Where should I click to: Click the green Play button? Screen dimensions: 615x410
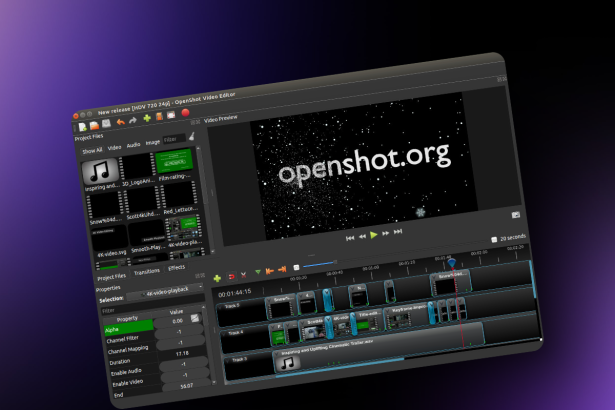click(x=374, y=235)
